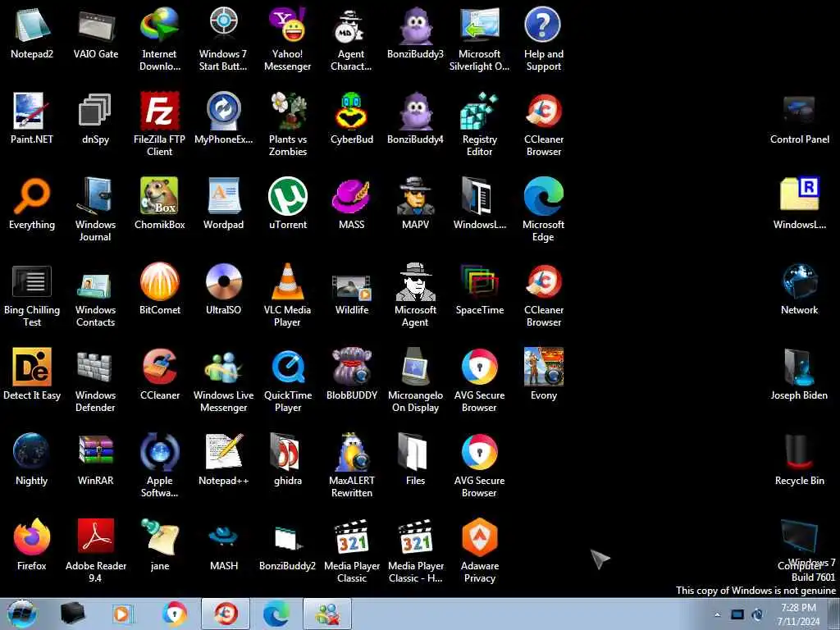The height and width of the screenshot is (630, 840).
Task: Launch Notepad++ from the desktop
Action: (223, 459)
